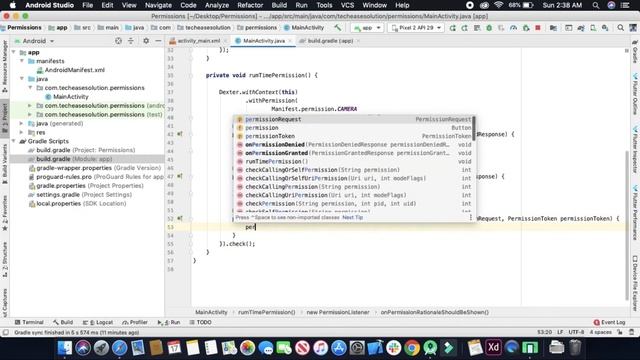Click Select Opened File target icon
The image size is (640, 360).
click(118, 41)
